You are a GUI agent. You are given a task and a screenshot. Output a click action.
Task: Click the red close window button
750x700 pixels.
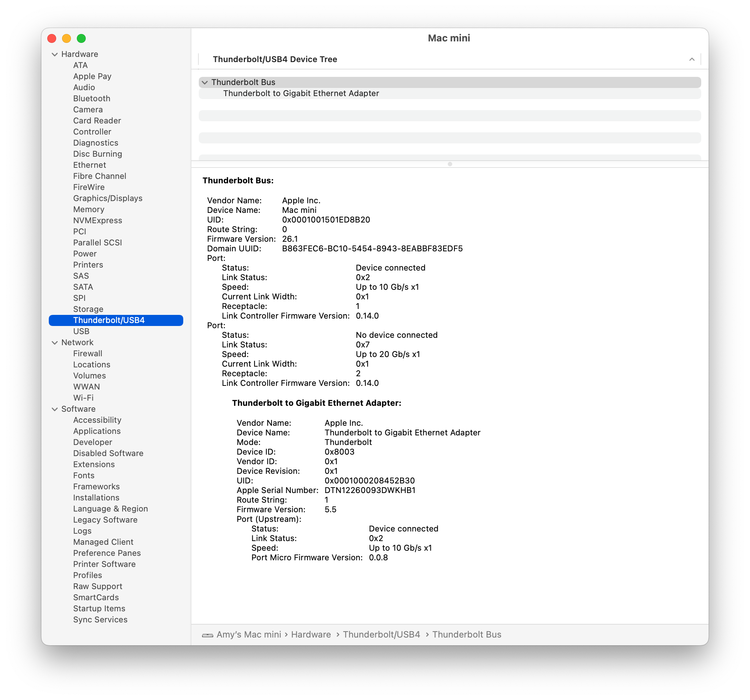pyautogui.click(x=52, y=38)
